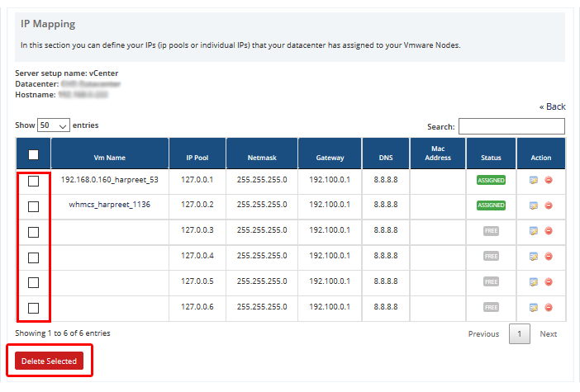Sort table by Vm Name column

(110, 158)
